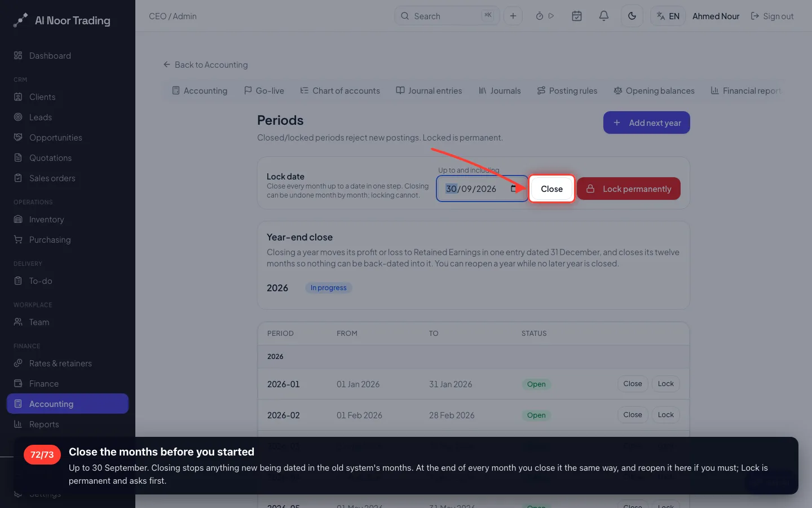This screenshot has width=812, height=508.
Task: Switch to the Chart of accounts tab
Action: [x=340, y=91]
